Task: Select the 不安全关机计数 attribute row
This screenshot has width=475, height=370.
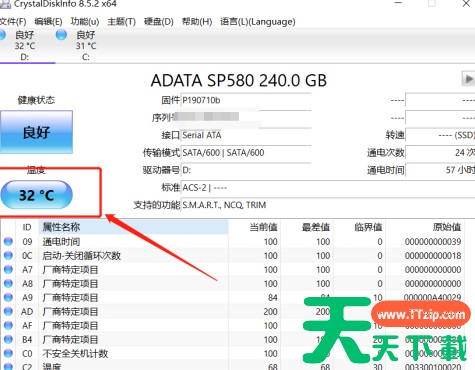Action: tap(233, 354)
